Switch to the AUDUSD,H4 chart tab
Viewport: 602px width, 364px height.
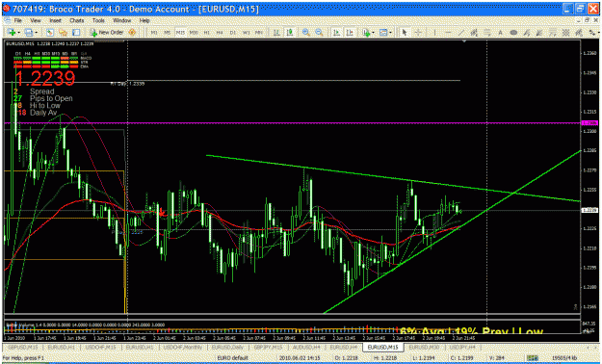pos(307,347)
